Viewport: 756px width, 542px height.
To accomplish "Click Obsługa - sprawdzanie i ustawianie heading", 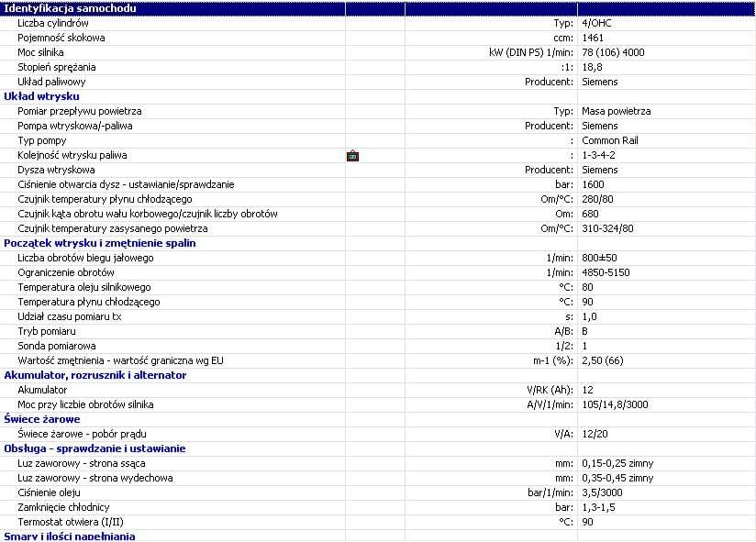I will pyautogui.click(x=94, y=448).
